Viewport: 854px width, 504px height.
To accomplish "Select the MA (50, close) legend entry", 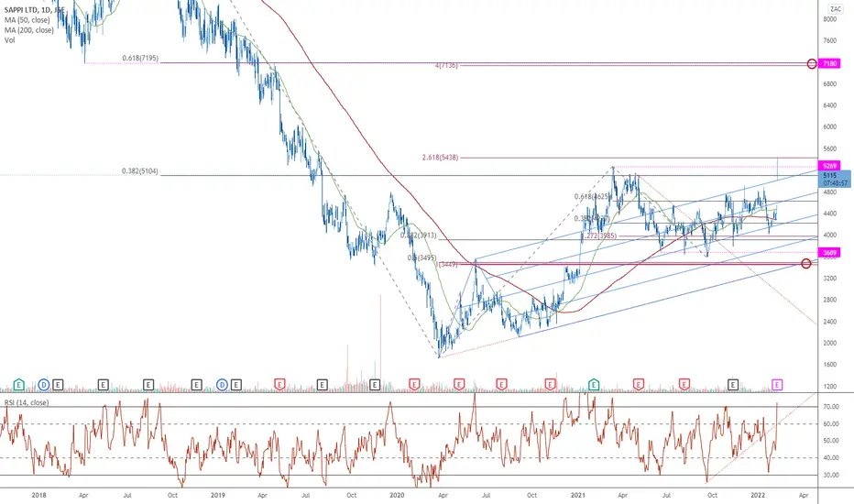I will (x=27, y=20).
